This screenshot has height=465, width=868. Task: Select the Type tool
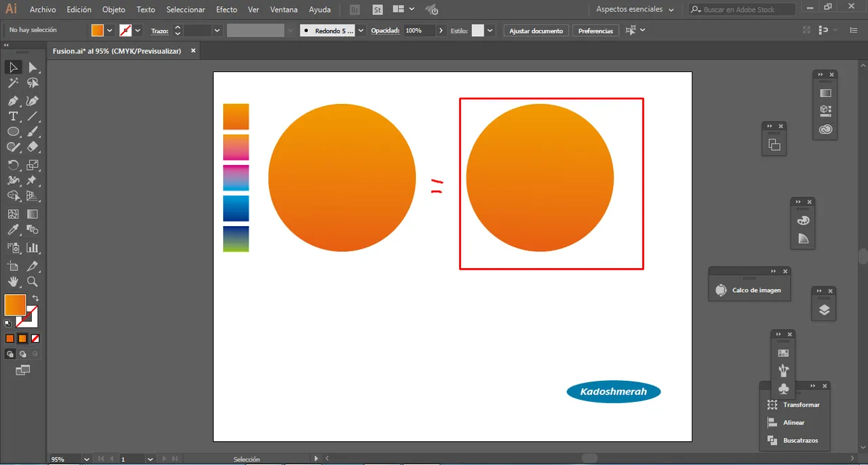coord(13,116)
